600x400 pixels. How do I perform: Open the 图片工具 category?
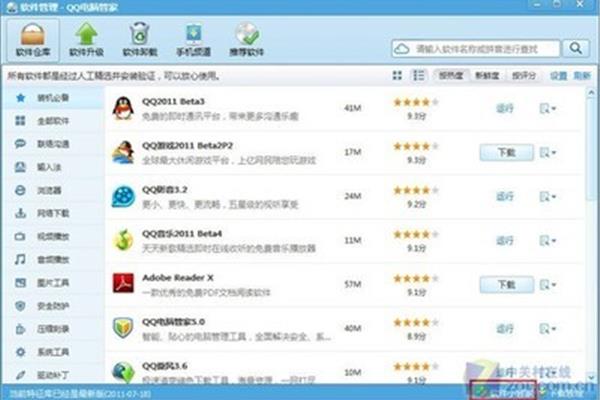54,283
